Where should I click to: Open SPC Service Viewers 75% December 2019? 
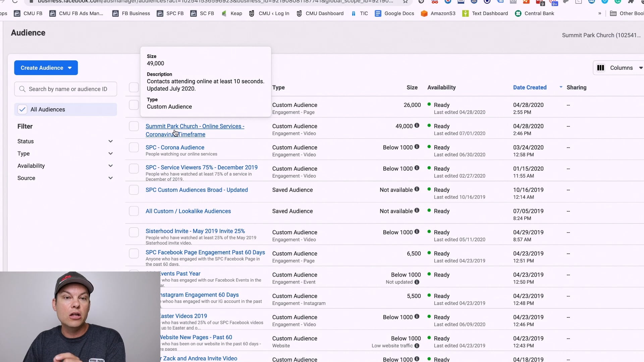click(x=202, y=167)
